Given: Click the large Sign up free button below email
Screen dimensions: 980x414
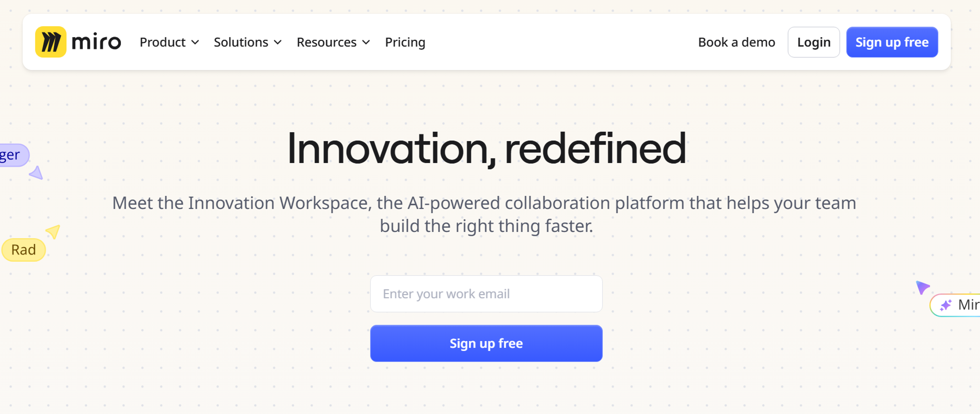Looking at the screenshot, I should coord(486,343).
